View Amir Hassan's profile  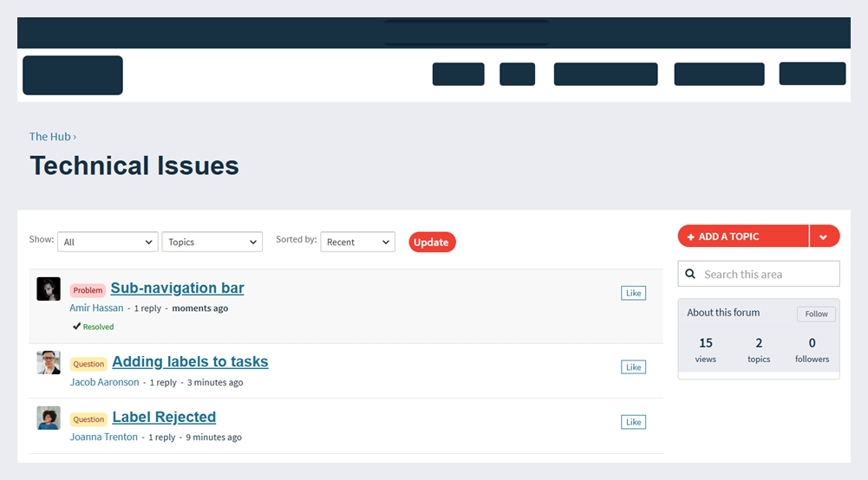96,308
